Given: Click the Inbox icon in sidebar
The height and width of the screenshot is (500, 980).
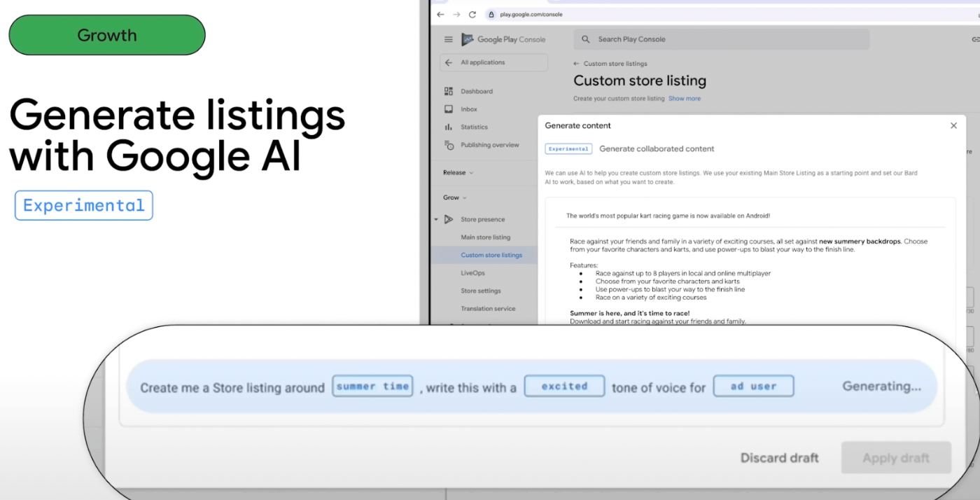Looking at the screenshot, I should click(449, 109).
